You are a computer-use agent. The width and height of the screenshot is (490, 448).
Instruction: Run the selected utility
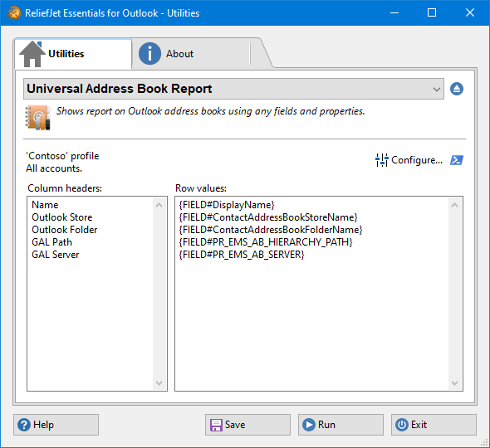pos(341,425)
